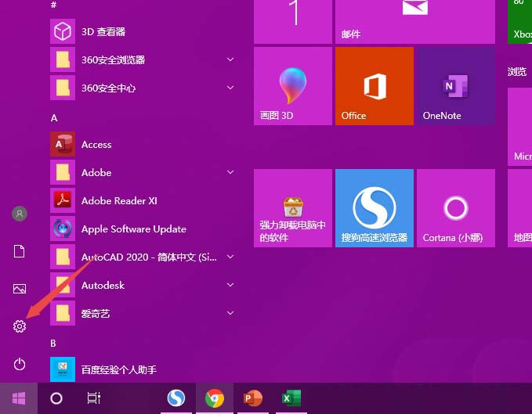The image size is (532, 414).
Task: Select the AutoCAD 2020 - 简体中文 folder entry
Action: pyautogui.click(x=143, y=257)
